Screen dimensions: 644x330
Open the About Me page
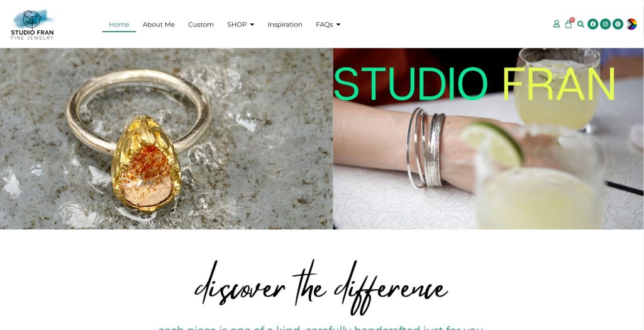click(x=158, y=25)
